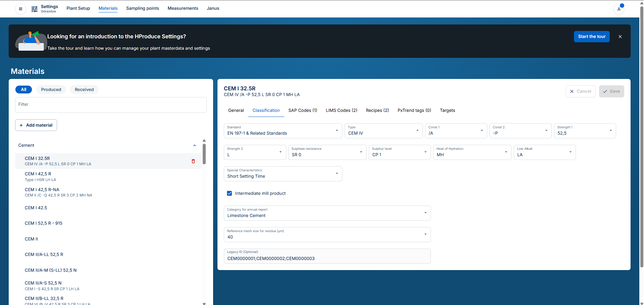Collapse the Cement group
Screen dimensions: 644x305
195,145
